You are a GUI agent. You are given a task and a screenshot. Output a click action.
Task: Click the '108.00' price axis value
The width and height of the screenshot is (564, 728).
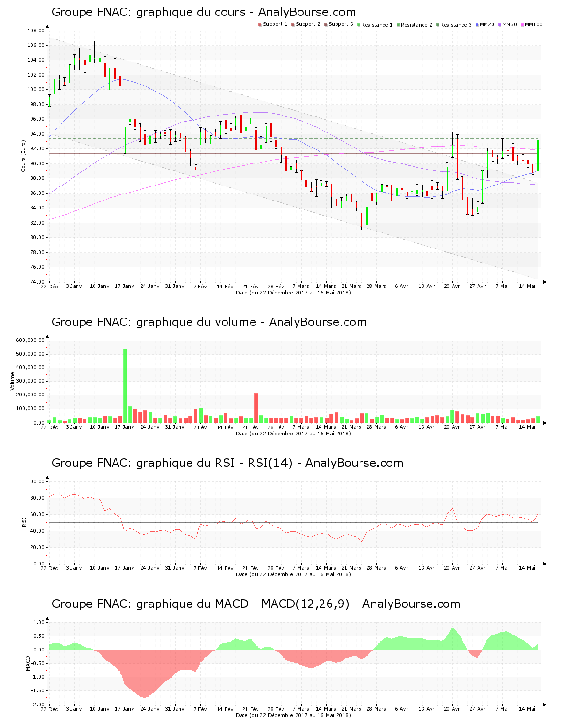[x=36, y=31]
